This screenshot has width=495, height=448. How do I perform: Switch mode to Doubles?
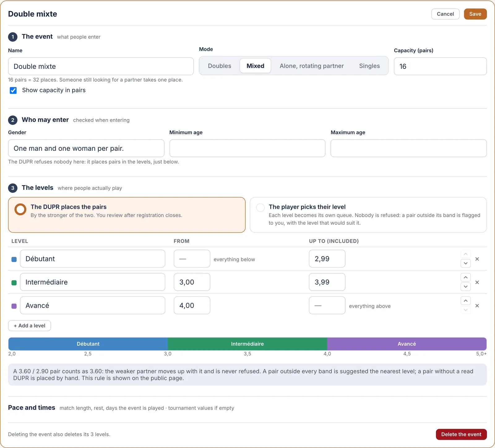point(220,66)
